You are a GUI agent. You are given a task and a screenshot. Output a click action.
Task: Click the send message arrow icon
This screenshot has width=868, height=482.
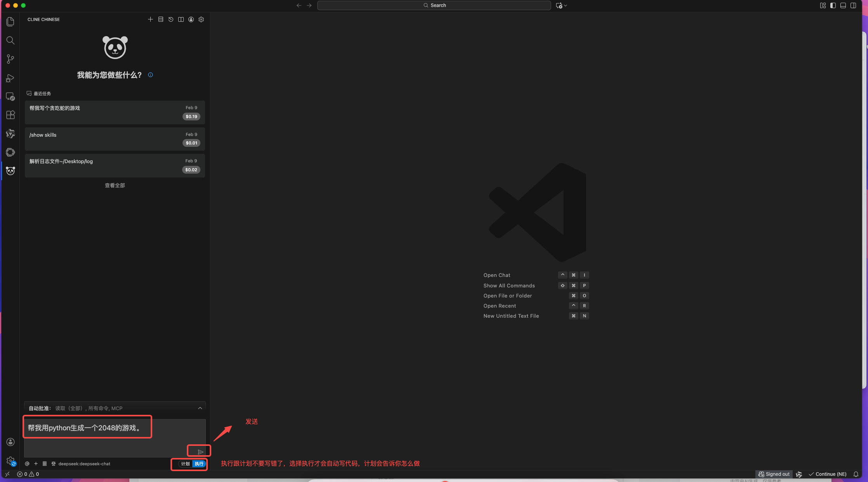[200, 452]
